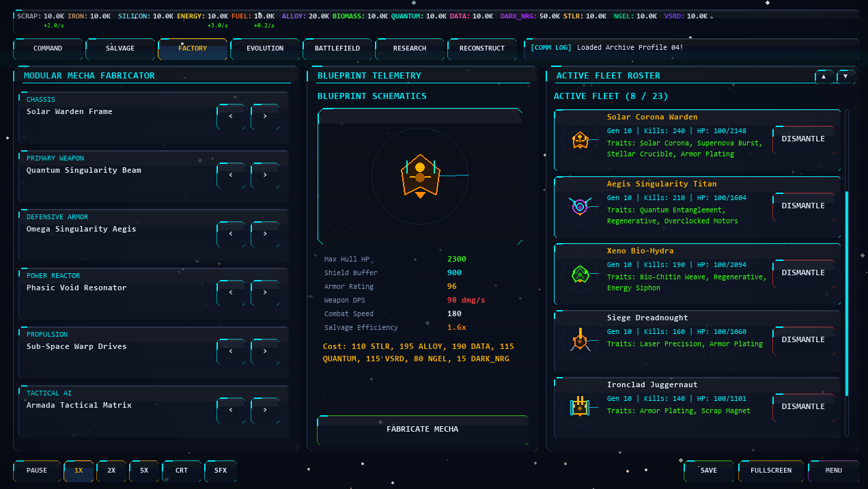Select next Chassis option
This screenshot has height=489, width=868.
click(265, 117)
